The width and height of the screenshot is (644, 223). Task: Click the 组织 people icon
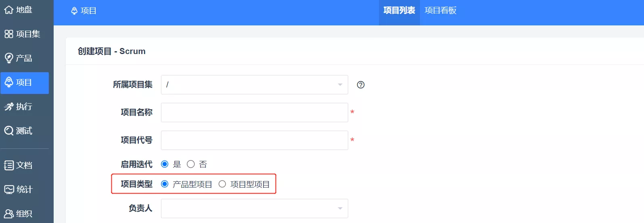coord(9,214)
